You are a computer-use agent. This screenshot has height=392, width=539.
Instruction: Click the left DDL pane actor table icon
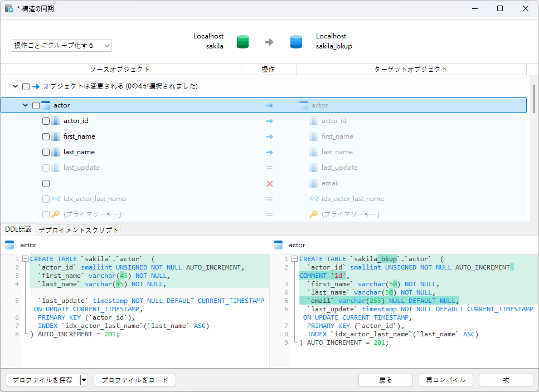point(9,245)
